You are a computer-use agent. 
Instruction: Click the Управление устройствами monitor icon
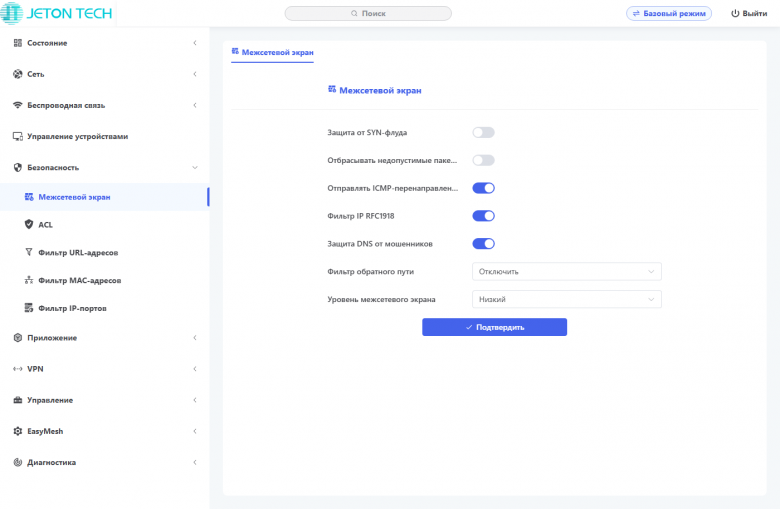(x=17, y=136)
